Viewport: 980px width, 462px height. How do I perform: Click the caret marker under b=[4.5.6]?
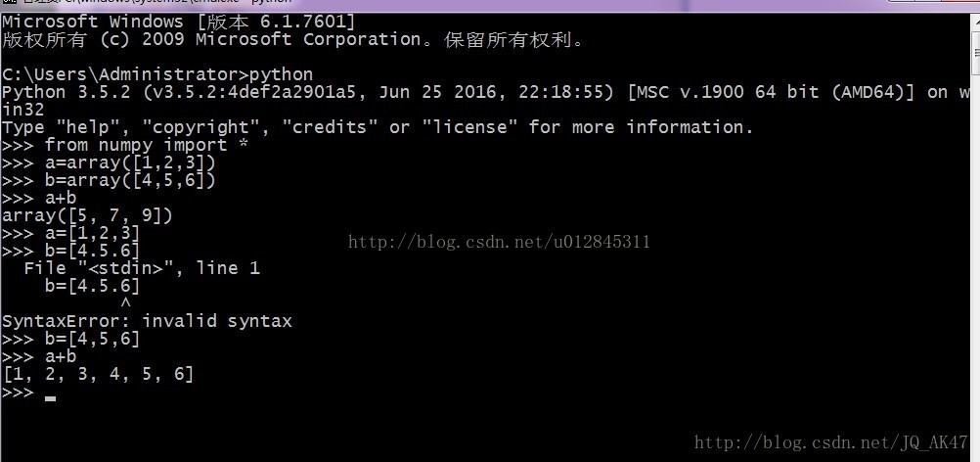point(125,303)
